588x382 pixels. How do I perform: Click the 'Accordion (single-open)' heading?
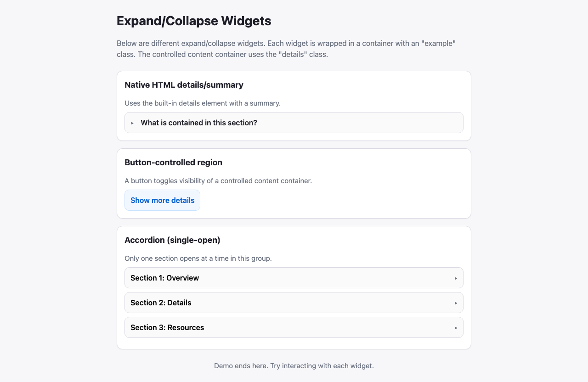click(172, 240)
